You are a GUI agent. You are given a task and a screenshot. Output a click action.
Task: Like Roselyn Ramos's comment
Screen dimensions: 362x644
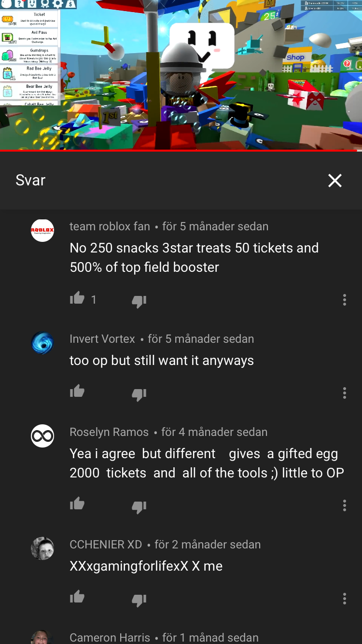pyautogui.click(x=77, y=504)
